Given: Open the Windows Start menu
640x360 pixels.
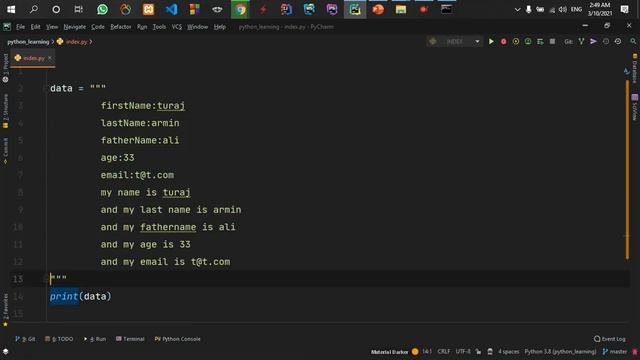Looking at the screenshot, I should click(11, 9).
